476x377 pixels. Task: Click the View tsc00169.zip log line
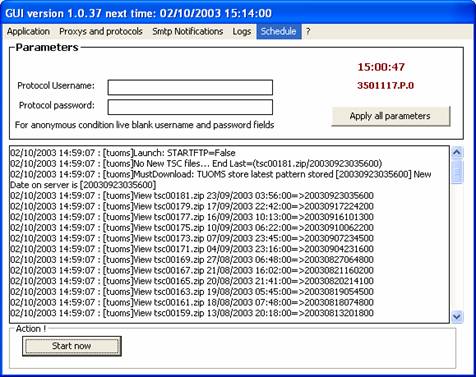tap(192, 259)
